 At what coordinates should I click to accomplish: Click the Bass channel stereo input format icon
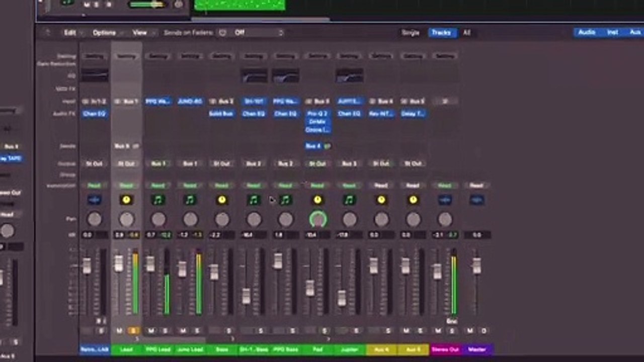click(213, 102)
